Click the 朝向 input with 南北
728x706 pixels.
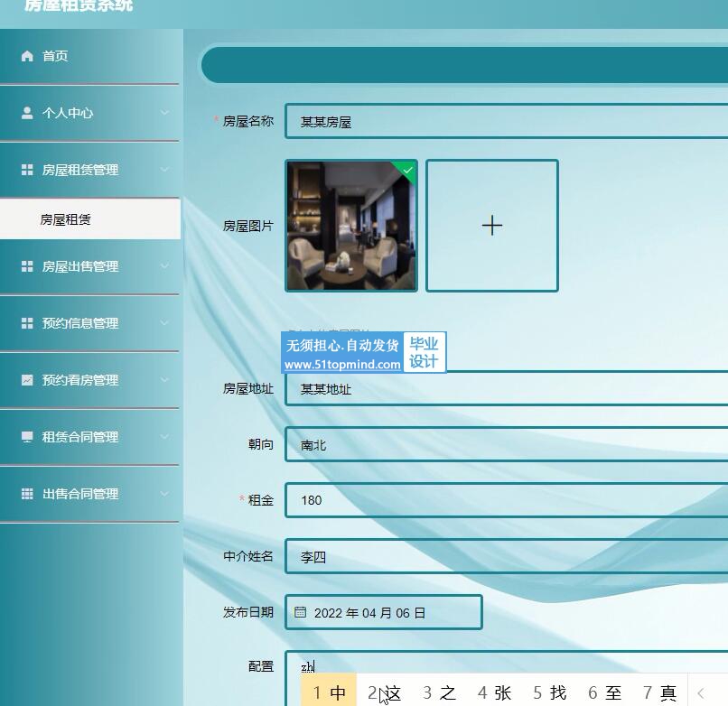(507, 444)
